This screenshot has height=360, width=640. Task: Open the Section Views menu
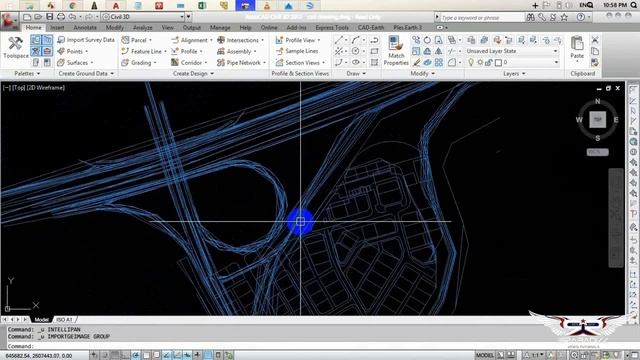click(x=300, y=62)
